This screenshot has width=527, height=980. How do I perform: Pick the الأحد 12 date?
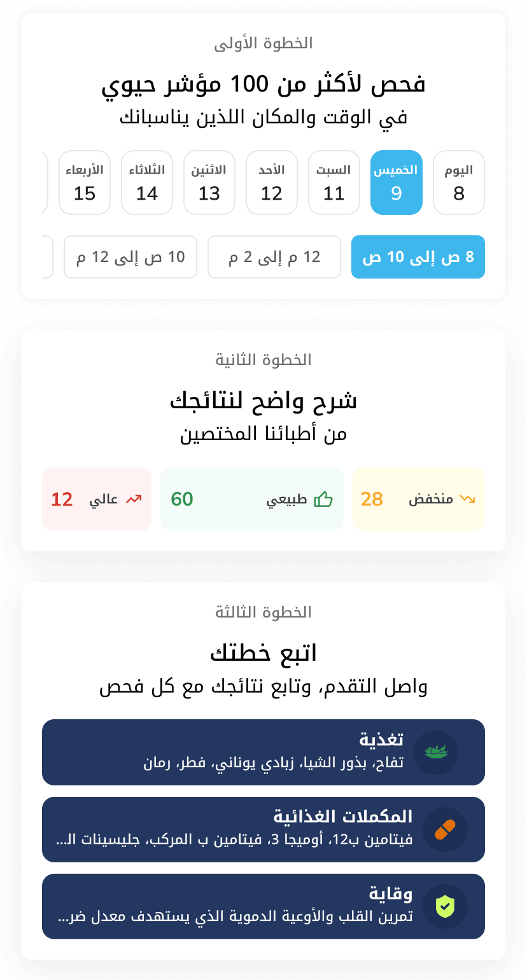click(272, 183)
